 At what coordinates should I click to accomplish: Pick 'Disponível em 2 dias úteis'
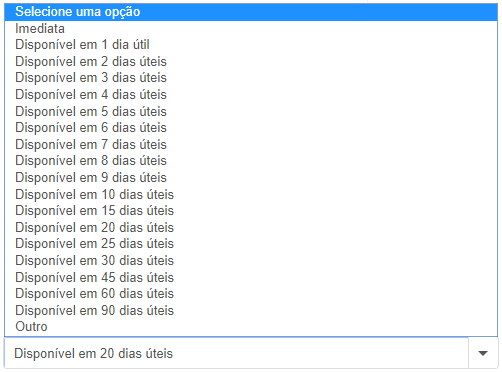coord(251,62)
